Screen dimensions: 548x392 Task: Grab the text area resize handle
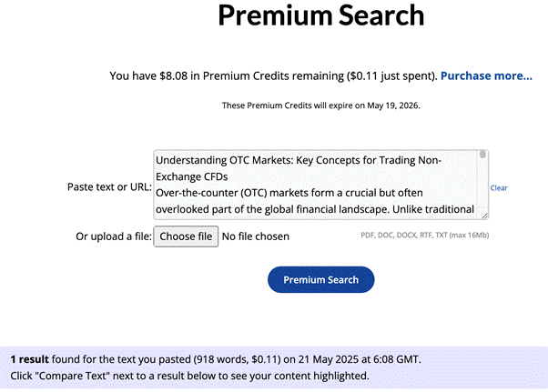pyautogui.click(x=484, y=216)
